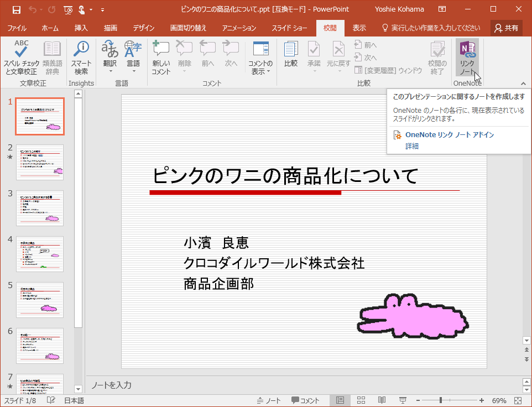Select slide 3 thumbnail in the panel
Image resolution: width=532 pixels, height=407 pixels.
pyautogui.click(x=39, y=208)
